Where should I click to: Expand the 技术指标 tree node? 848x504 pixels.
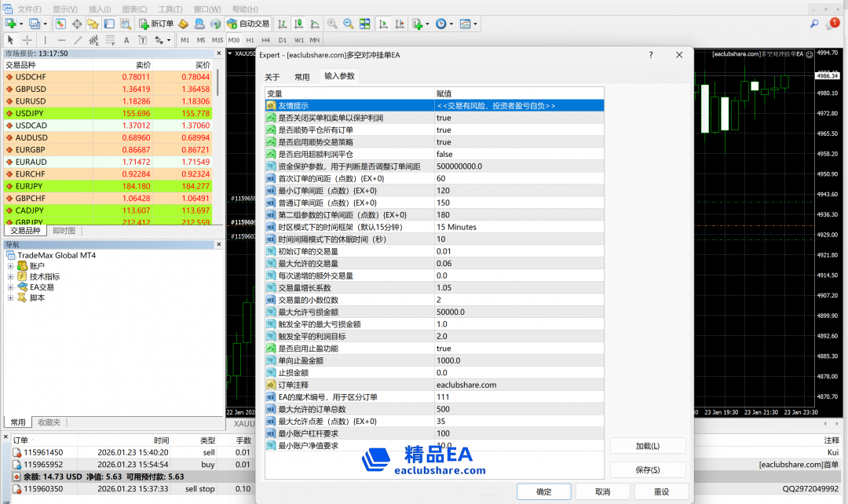click(x=11, y=276)
